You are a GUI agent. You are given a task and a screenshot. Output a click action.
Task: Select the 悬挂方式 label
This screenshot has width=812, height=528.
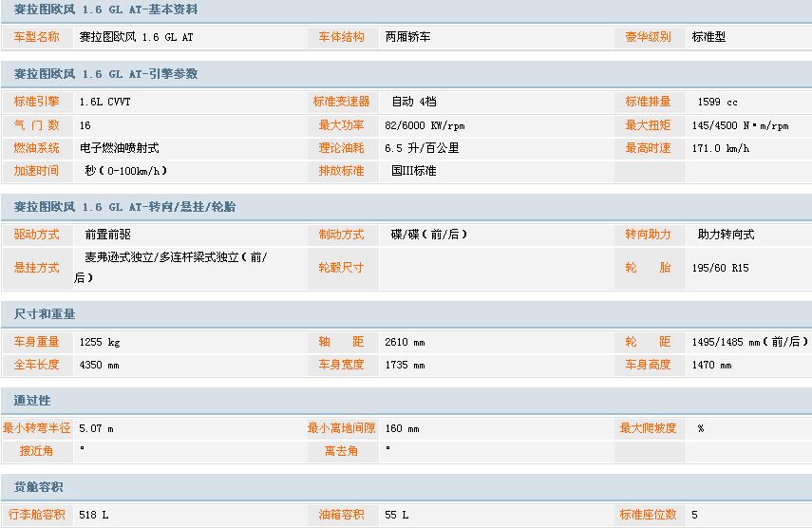tap(36, 268)
